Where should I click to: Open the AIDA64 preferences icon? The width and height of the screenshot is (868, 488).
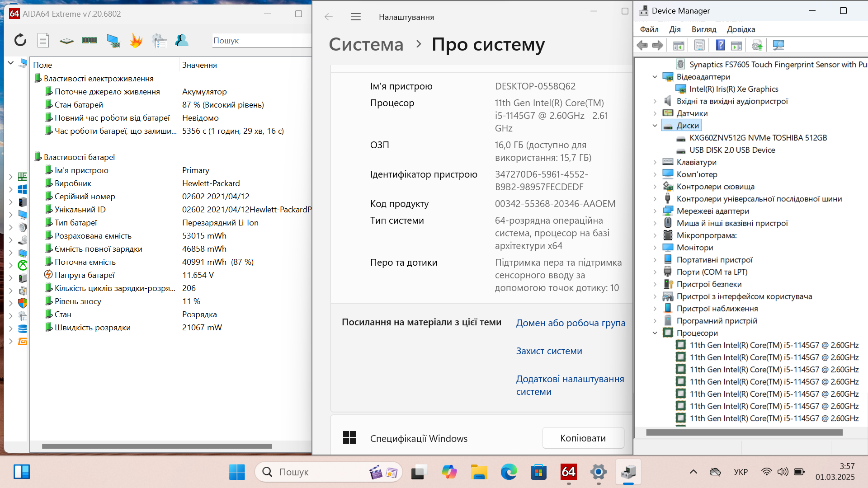click(x=159, y=41)
